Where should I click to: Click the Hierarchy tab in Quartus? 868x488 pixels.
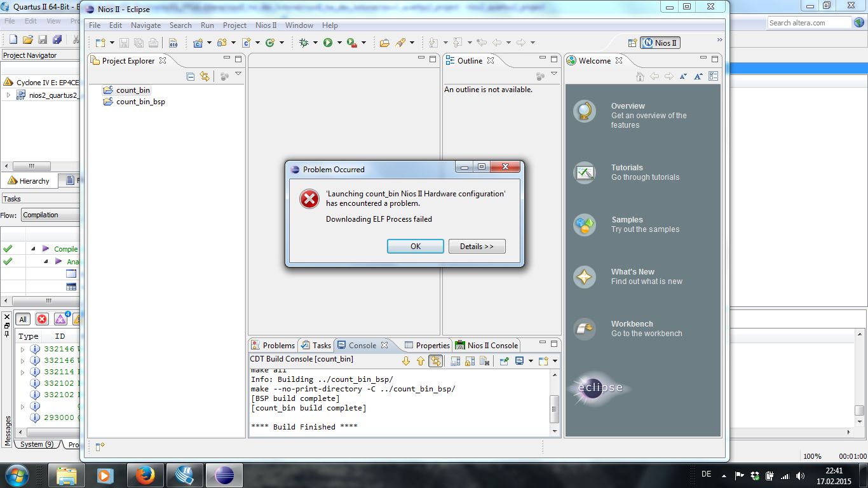click(28, 181)
